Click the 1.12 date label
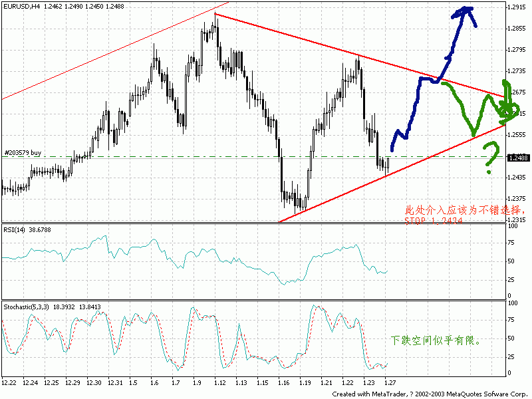The width and height of the screenshot is (532, 399). tap(220, 383)
